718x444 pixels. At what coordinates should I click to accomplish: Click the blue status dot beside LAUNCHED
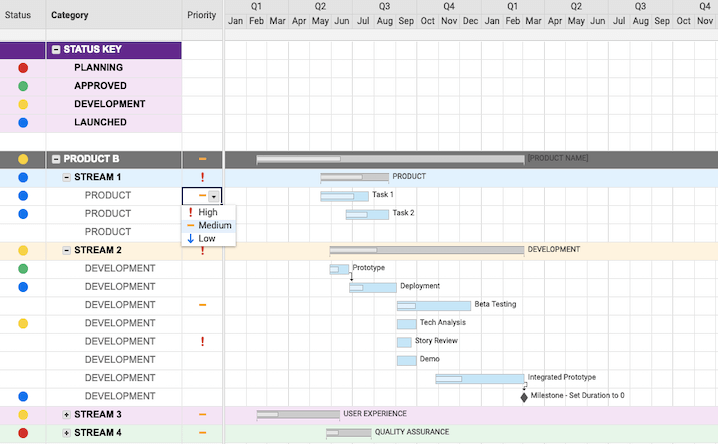point(23,123)
